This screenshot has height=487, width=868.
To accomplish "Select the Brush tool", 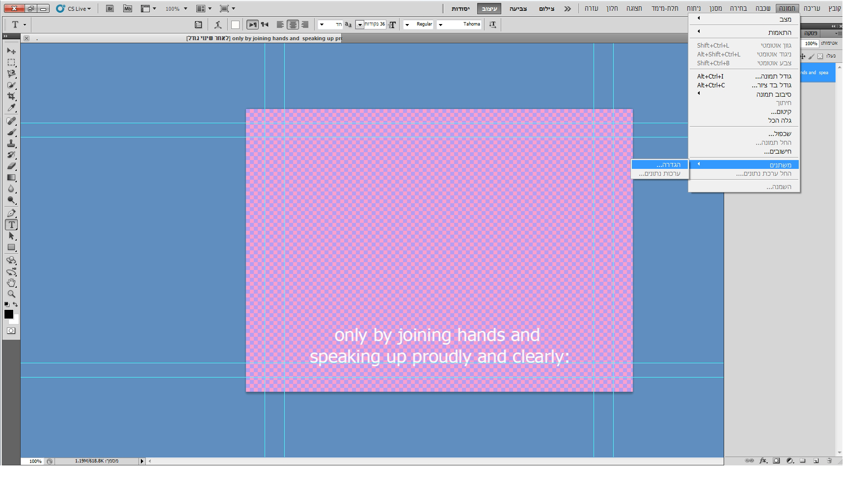I will 11,132.
